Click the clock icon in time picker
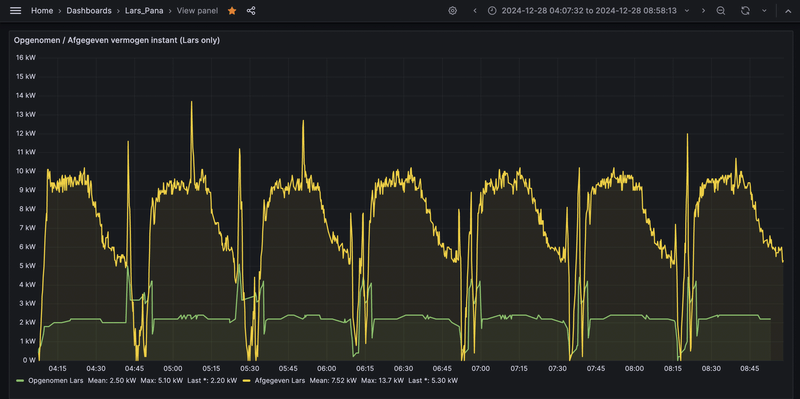This screenshot has height=399, width=800. point(492,11)
